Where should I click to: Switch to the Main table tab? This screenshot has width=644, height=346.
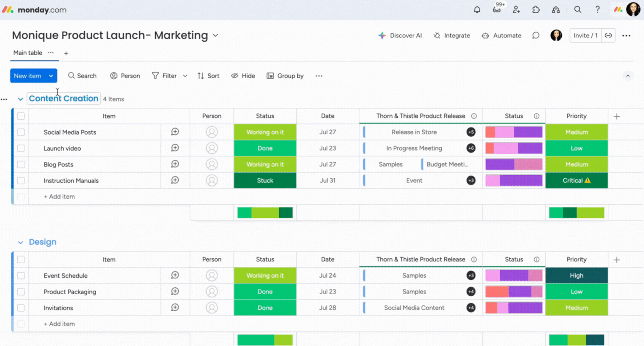tap(28, 53)
